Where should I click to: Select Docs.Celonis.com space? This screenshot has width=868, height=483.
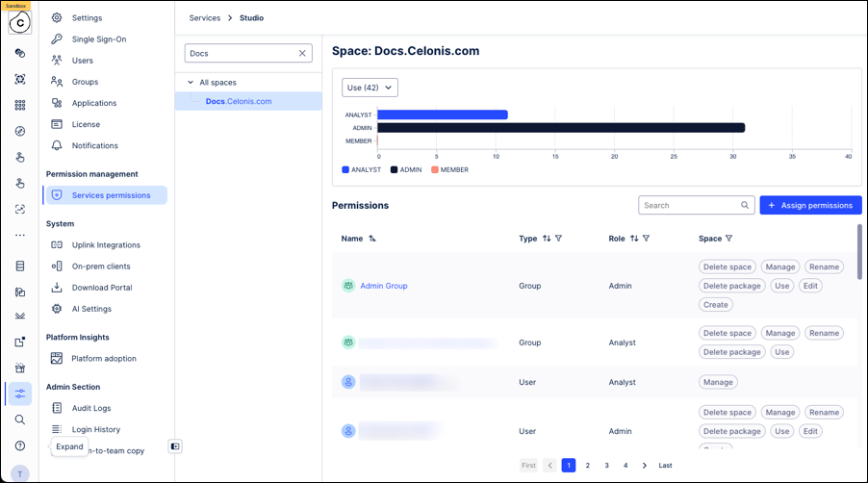(248, 101)
